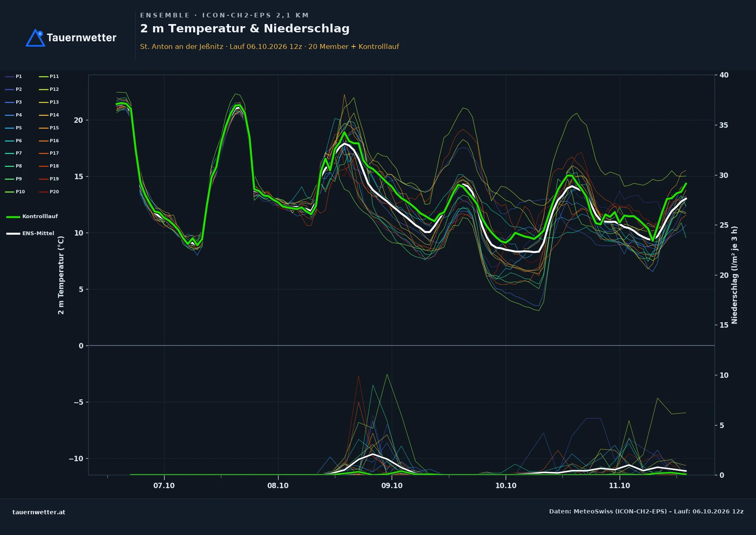Toggle the P2 legend entry
756x535 pixels.
click(x=14, y=90)
